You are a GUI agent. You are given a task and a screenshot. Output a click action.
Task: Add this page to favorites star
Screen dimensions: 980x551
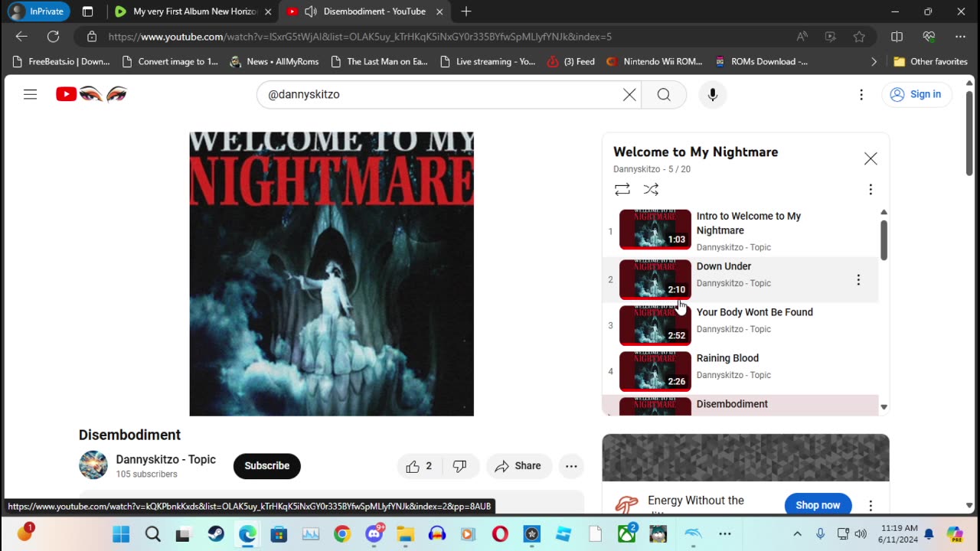coord(859,36)
